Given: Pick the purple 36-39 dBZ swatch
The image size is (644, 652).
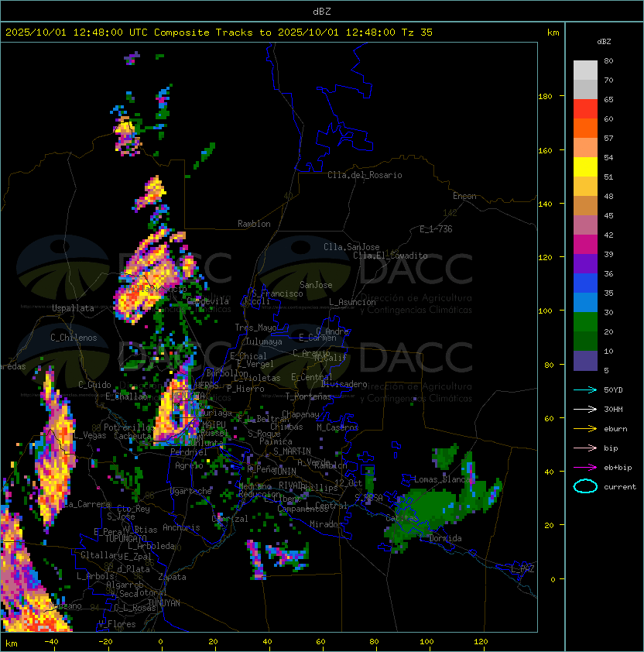Looking at the screenshot, I should 585,264.
